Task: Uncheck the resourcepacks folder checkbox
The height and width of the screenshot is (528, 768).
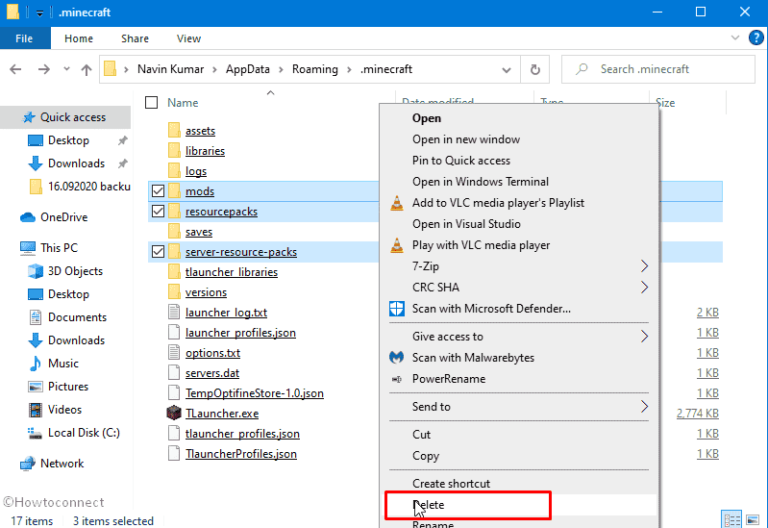Action: (158, 211)
